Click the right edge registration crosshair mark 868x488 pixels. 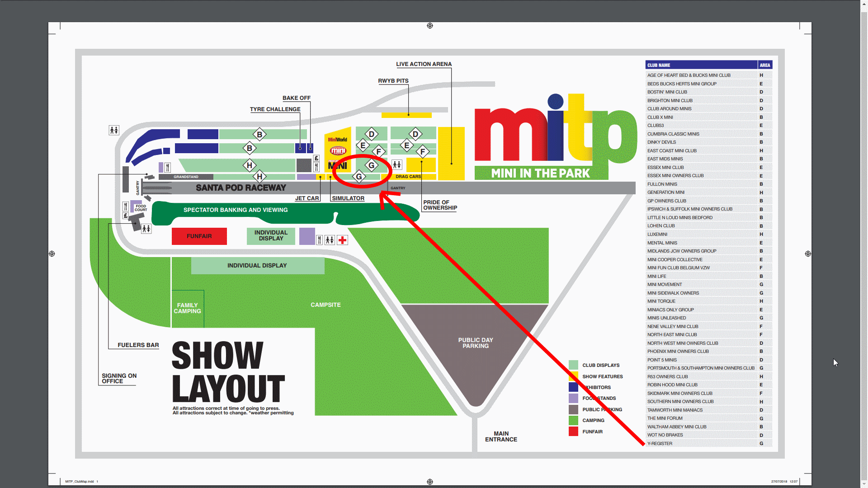point(808,254)
